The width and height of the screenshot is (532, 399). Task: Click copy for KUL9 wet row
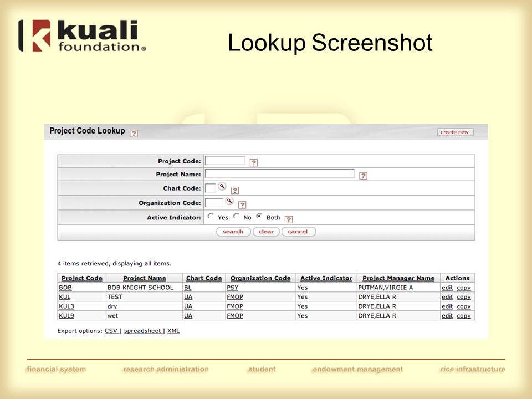[463, 315]
